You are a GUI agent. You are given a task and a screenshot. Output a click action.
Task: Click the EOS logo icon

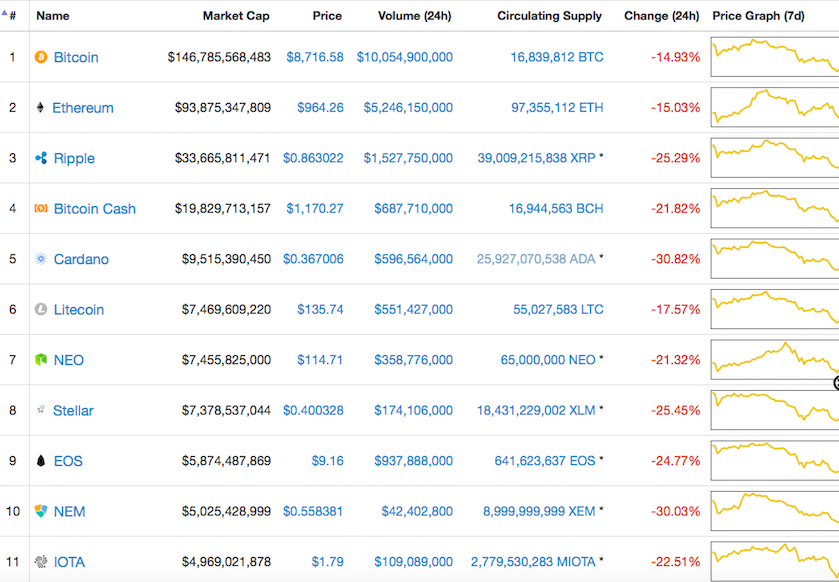41,461
